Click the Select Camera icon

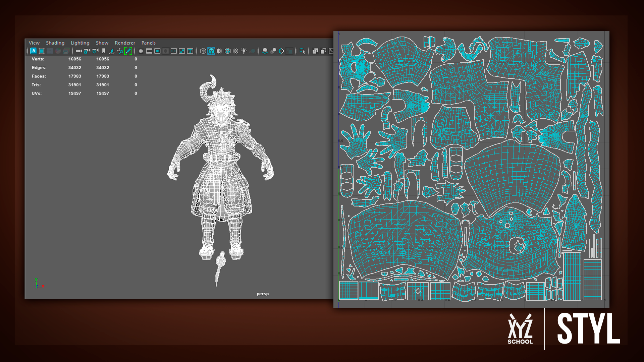79,51
